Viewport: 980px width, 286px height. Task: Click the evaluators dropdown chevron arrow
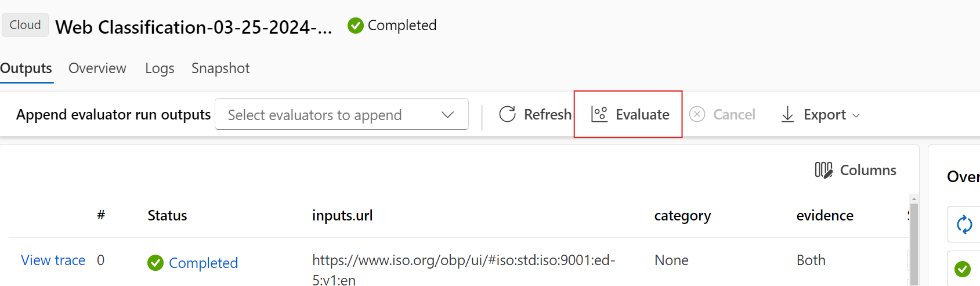coord(447,115)
